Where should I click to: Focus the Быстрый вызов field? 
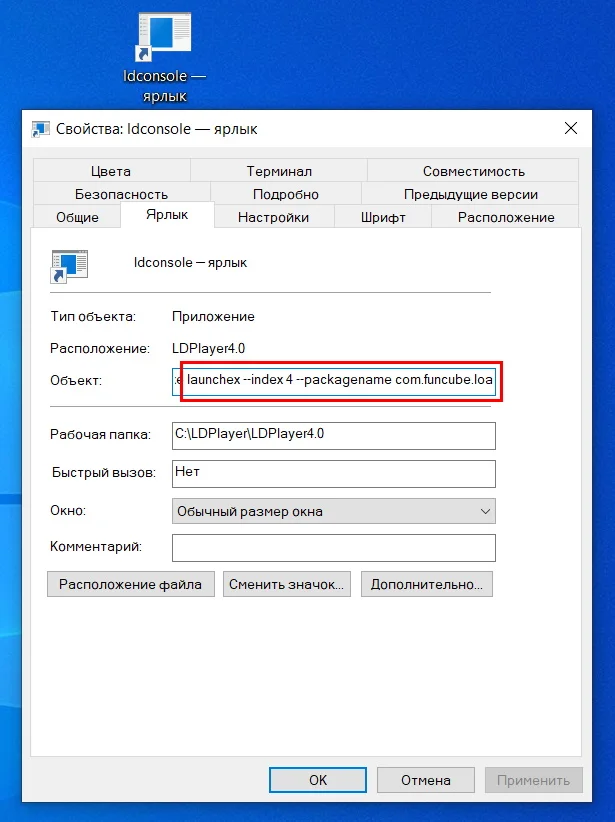pyautogui.click(x=333, y=473)
